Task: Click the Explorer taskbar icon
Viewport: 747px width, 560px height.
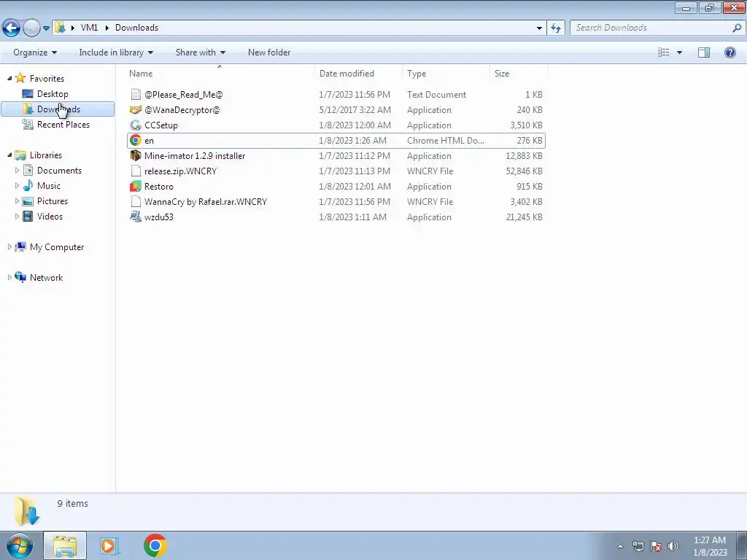Action: pos(65,545)
